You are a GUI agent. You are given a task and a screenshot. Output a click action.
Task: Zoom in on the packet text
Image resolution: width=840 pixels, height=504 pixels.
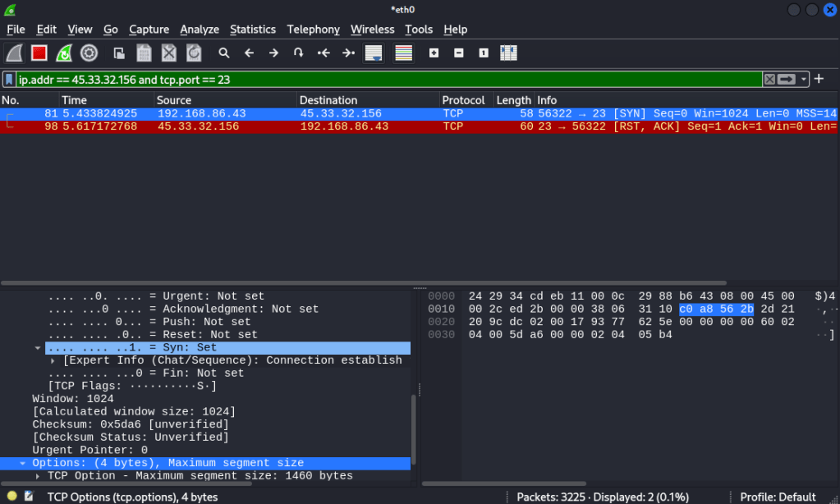[434, 53]
